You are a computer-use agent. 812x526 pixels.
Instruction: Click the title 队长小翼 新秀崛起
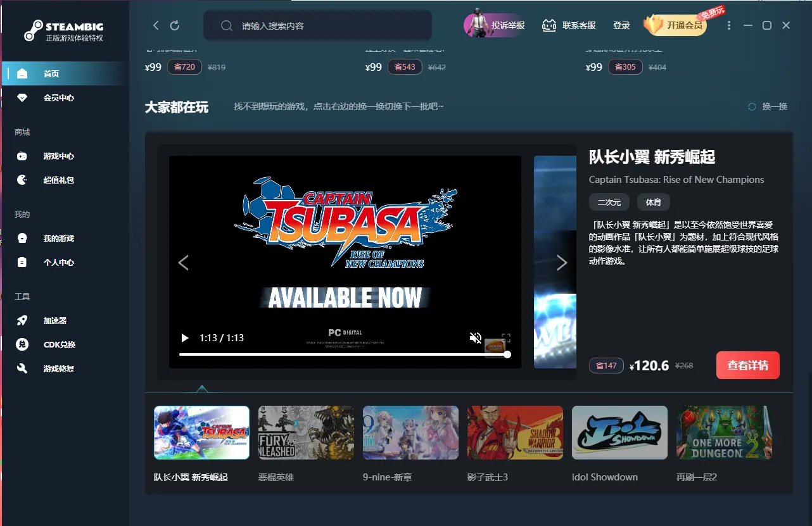pos(652,157)
